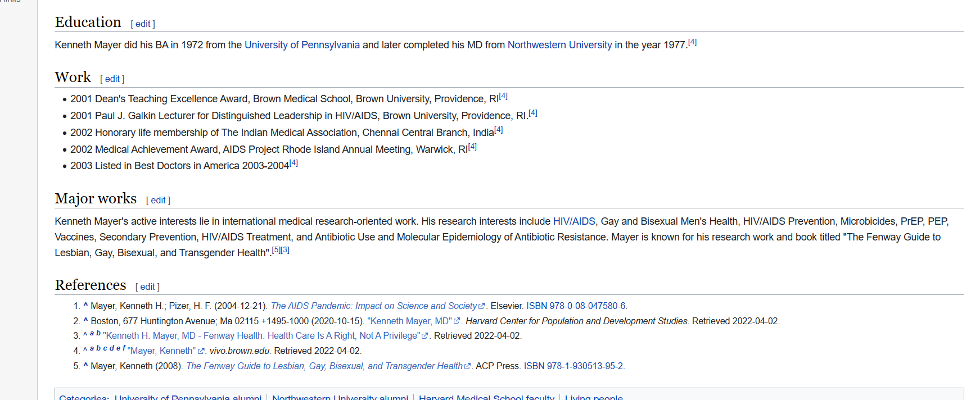The height and width of the screenshot is (400, 980).
Task: Click ISBN 978-0-08-047580-6 link
Action: coord(576,306)
